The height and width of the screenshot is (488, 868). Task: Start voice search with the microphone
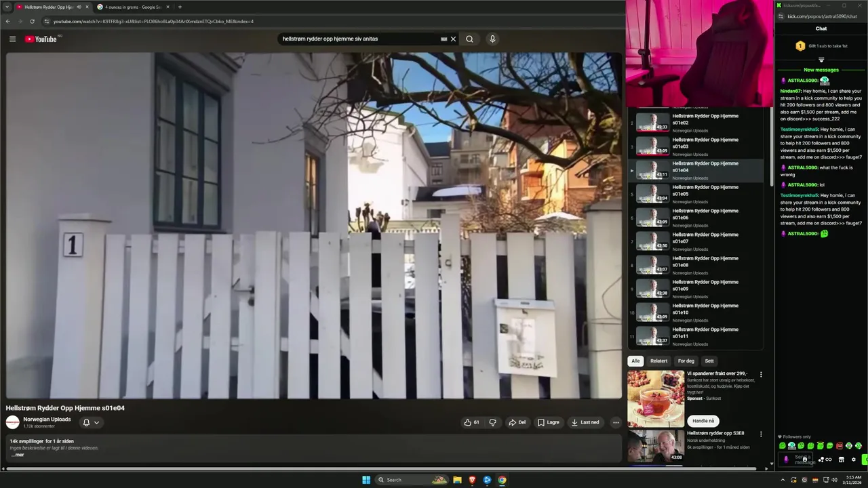[x=492, y=39]
